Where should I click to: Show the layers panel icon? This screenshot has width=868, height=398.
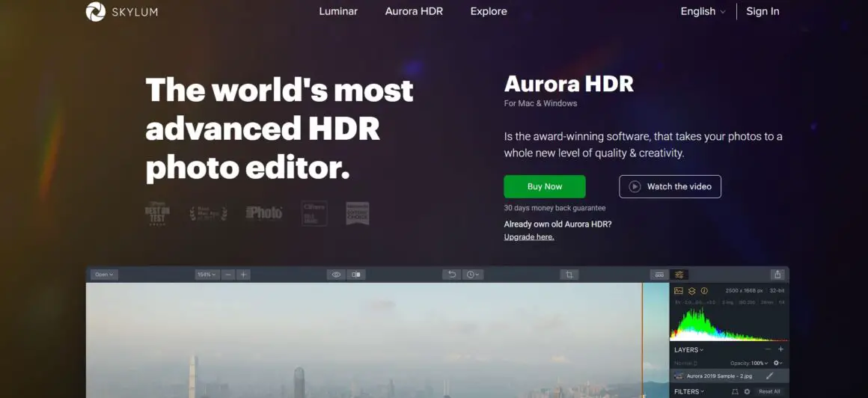click(691, 290)
